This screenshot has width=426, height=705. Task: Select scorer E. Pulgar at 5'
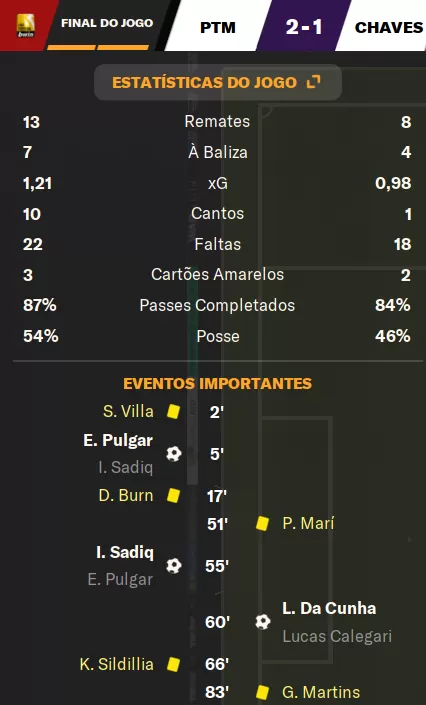pos(118,440)
